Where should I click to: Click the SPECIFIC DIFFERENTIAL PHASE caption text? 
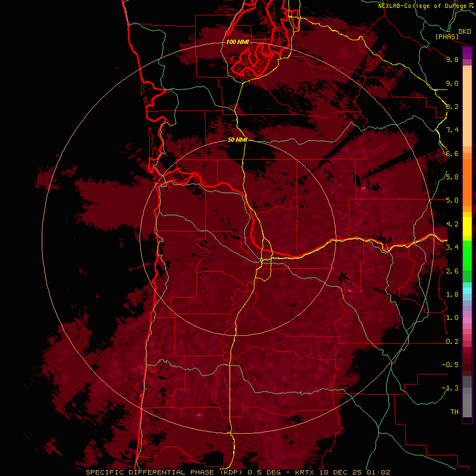pyautogui.click(x=151, y=472)
